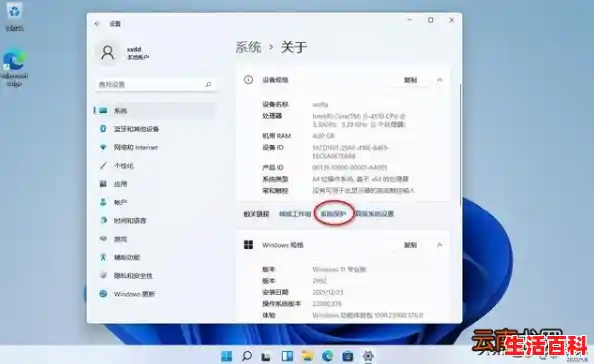Copy the Windows 规格 details
594x364 pixels.
[x=410, y=245]
